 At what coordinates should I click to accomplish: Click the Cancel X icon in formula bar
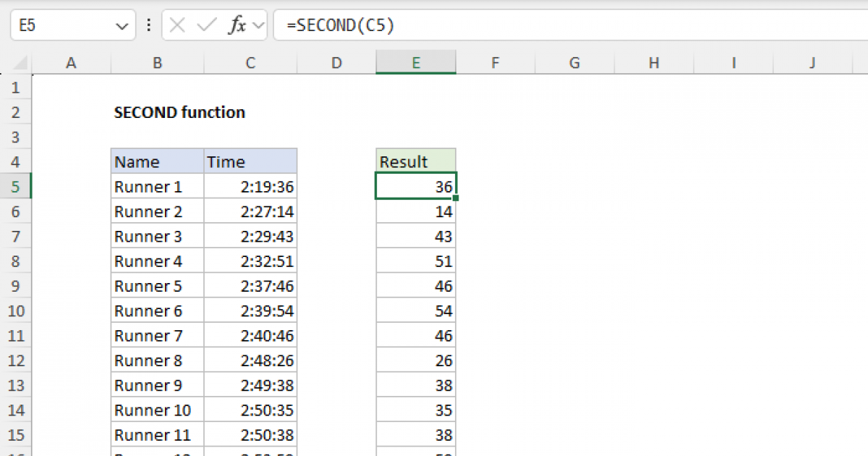click(177, 25)
